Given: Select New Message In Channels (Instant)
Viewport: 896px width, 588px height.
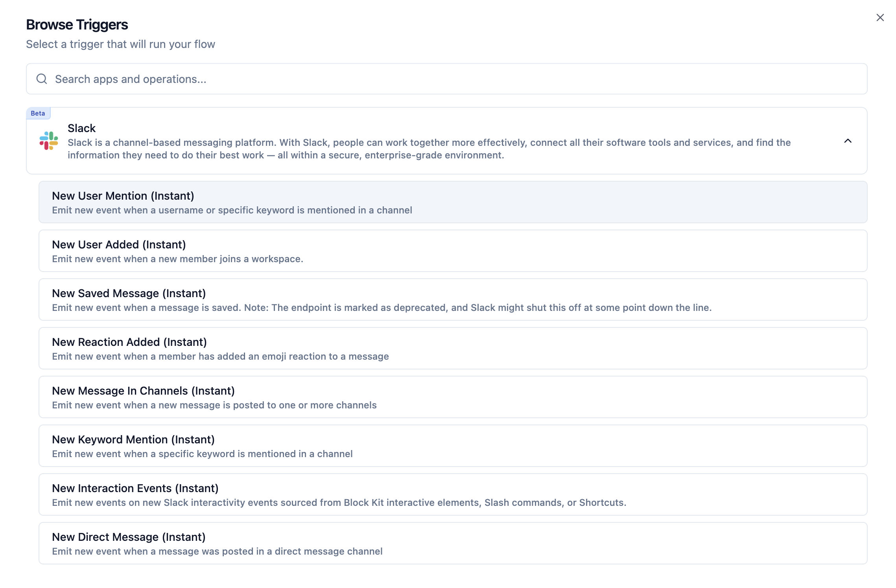Looking at the screenshot, I should pos(143,391).
